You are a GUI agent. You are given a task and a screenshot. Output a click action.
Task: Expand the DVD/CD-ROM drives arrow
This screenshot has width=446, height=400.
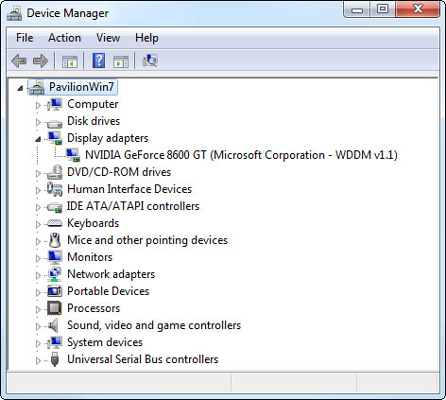click(x=38, y=173)
